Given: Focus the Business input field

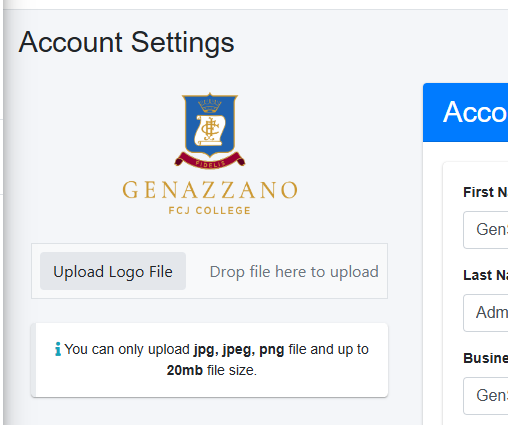Looking at the screenshot, I should (486, 396).
